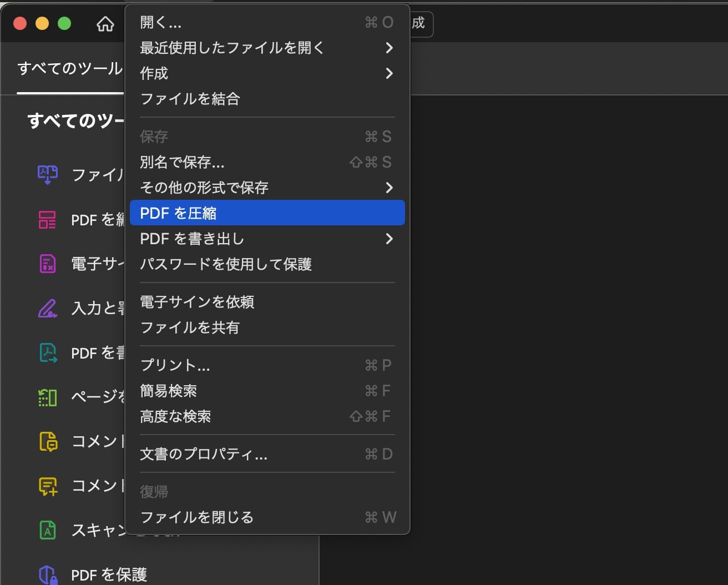Open the purple 電子サイン tool icon
This screenshot has height=585, width=728.
[x=48, y=264]
